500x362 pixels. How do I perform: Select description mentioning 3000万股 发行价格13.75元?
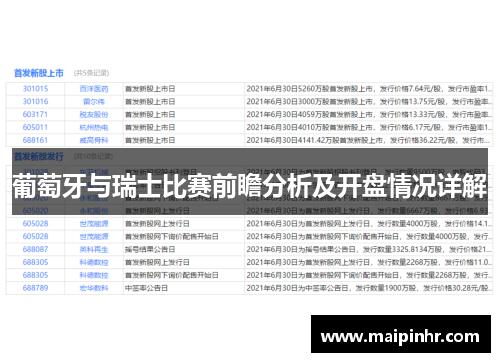369,101
